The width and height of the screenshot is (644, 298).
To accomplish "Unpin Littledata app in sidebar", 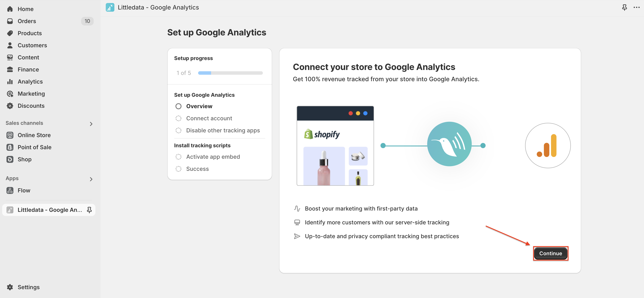I will [89, 210].
